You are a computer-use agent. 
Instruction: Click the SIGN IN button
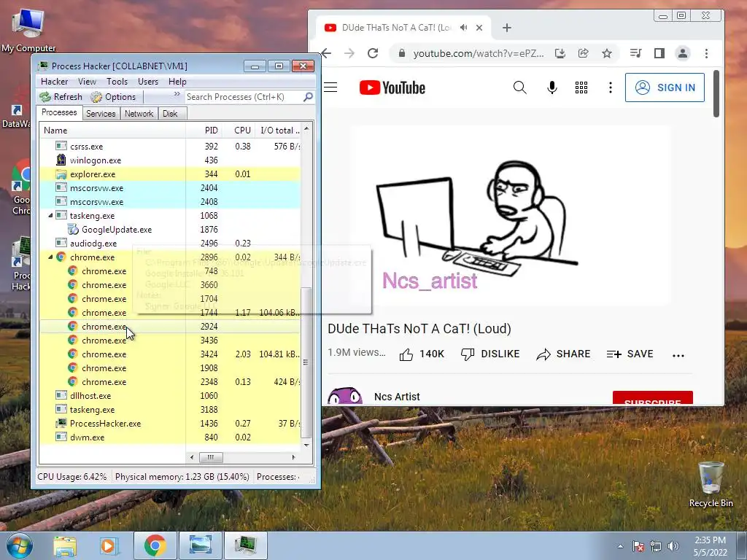click(665, 87)
